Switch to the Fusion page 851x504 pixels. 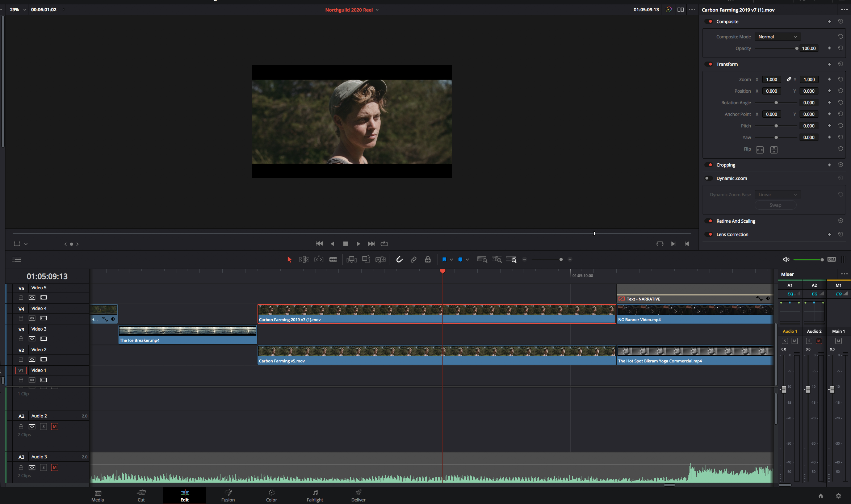tap(228, 496)
